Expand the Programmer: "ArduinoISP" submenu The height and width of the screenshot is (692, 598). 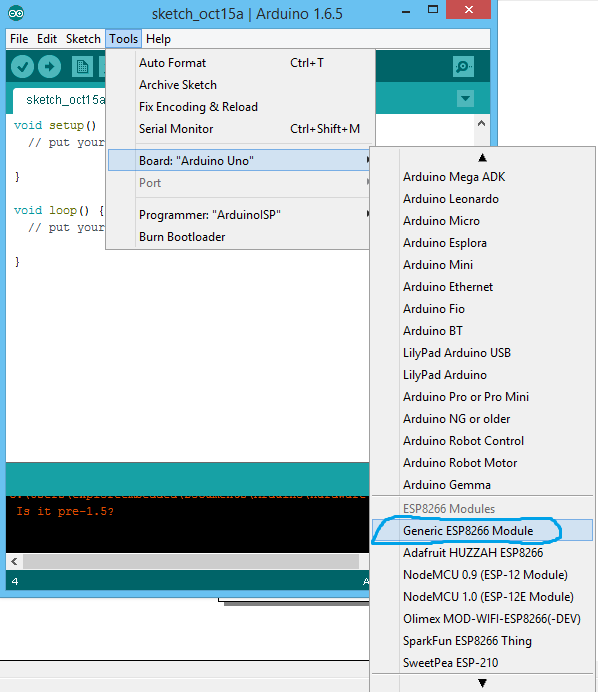pyautogui.click(x=239, y=214)
